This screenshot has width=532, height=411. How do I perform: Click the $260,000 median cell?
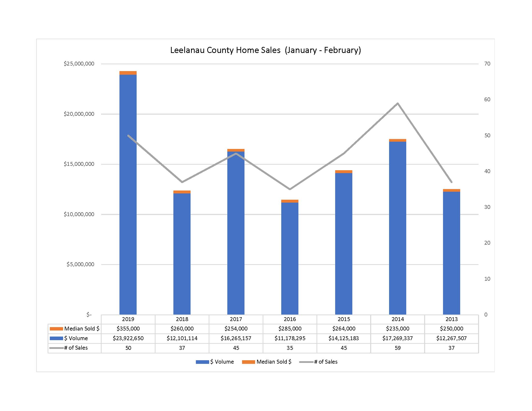pyautogui.click(x=182, y=329)
